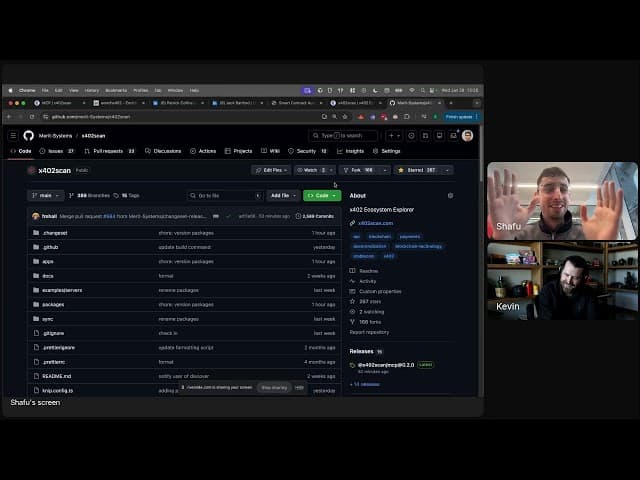Click the Go to file search field
The width and height of the screenshot is (640, 480).
coord(225,196)
